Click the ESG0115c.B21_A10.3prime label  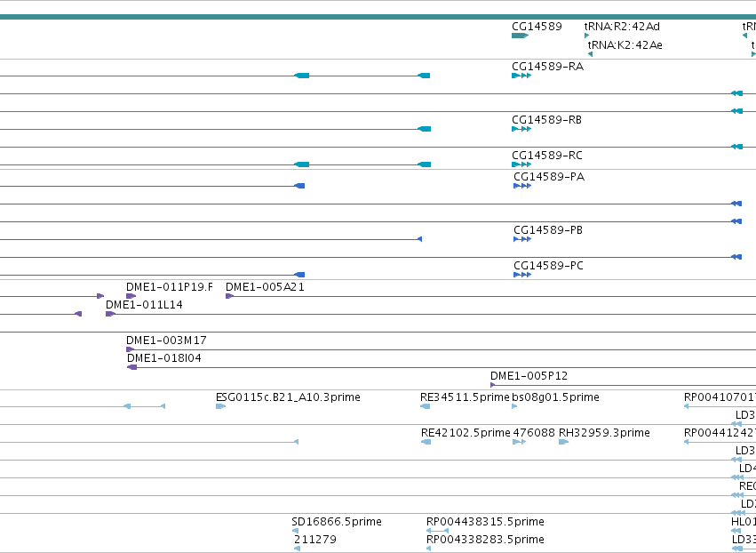288,397
